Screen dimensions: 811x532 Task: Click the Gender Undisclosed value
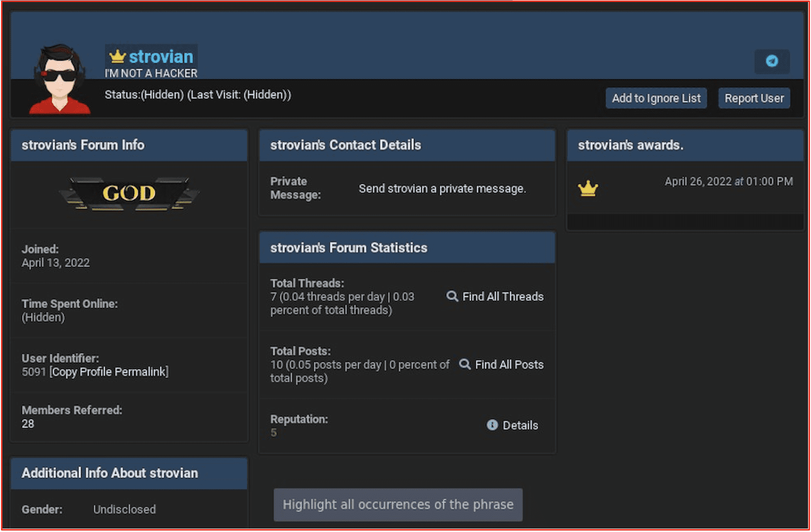[124, 510]
